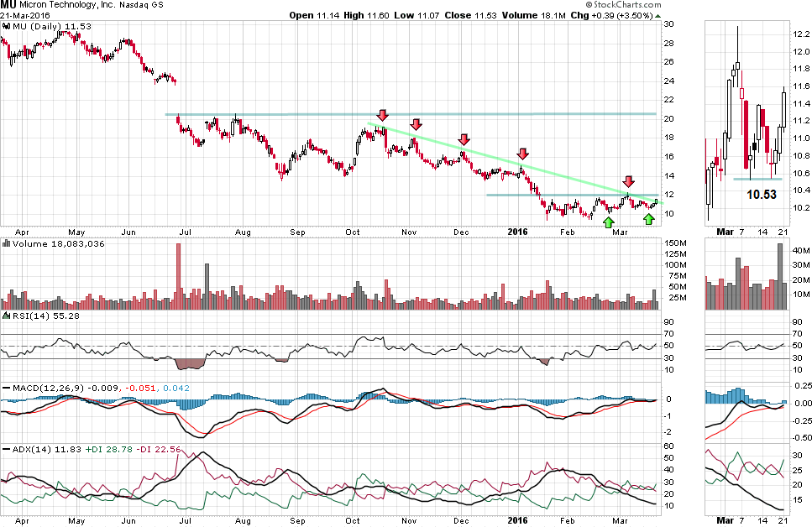812x527 pixels.
Task: Click the Close 11.53 value
Action: (x=470, y=16)
